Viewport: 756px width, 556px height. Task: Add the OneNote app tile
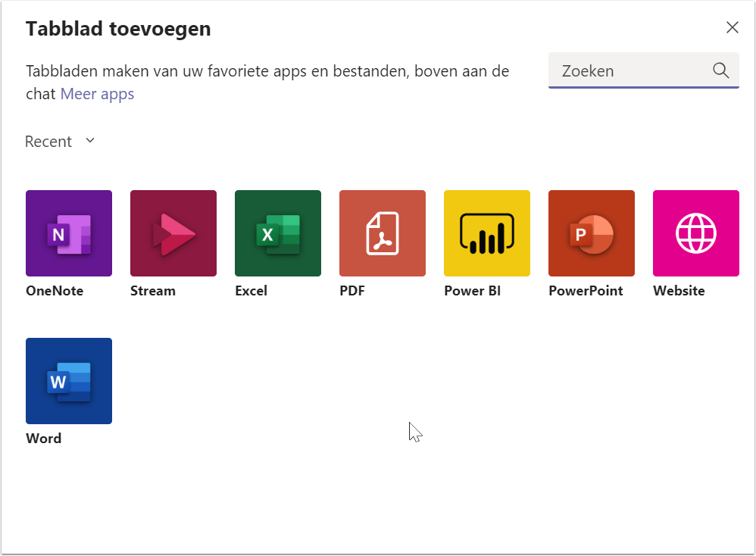pos(69,233)
